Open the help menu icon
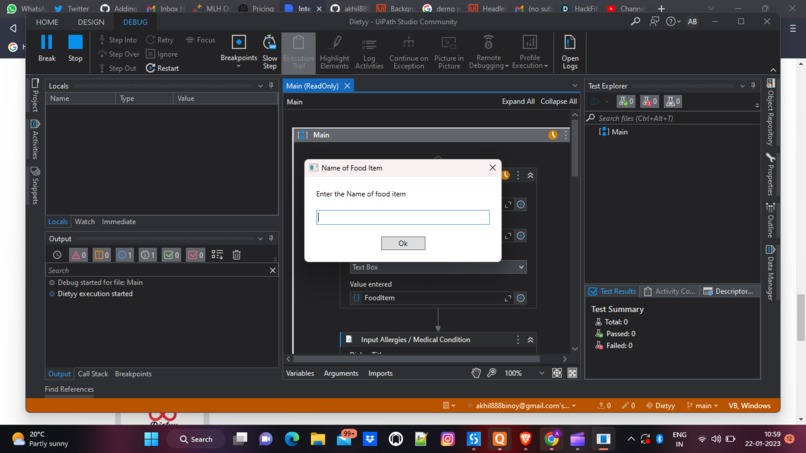The height and width of the screenshot is (453, 806). click(672, 22)
